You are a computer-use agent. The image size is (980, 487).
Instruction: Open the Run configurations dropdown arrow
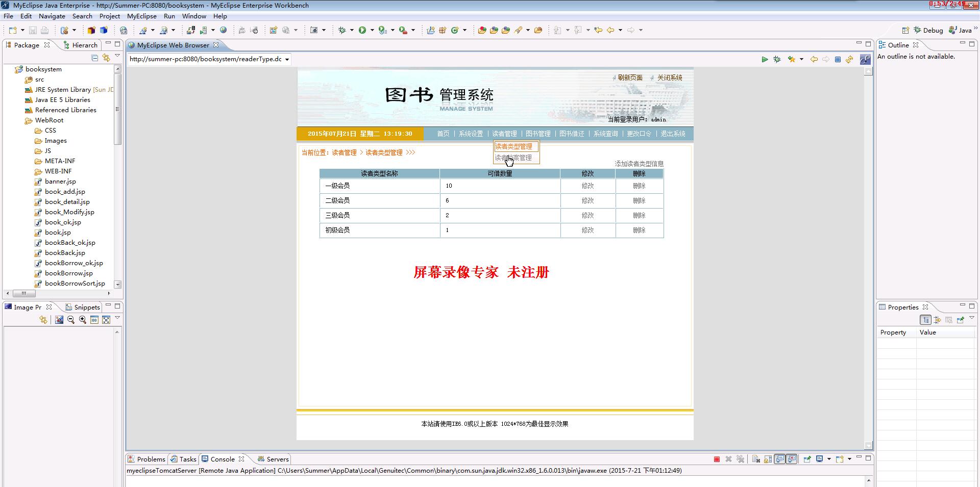tap(372, 30)
